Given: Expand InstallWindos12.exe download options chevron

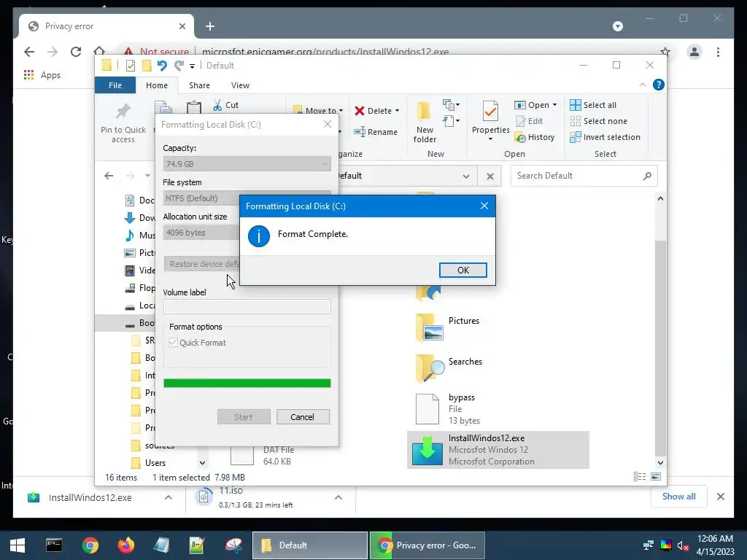Looking at the screenshot, I should [169, 497].
